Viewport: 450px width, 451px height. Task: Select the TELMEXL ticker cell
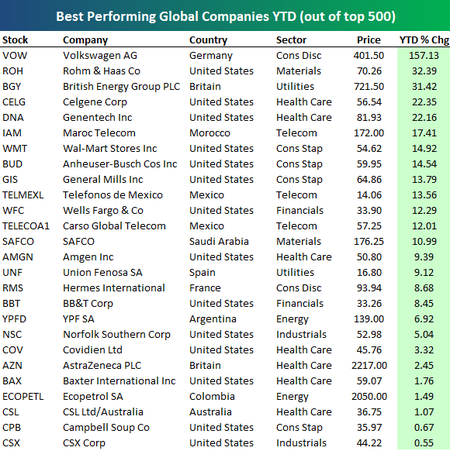(23, 195)
